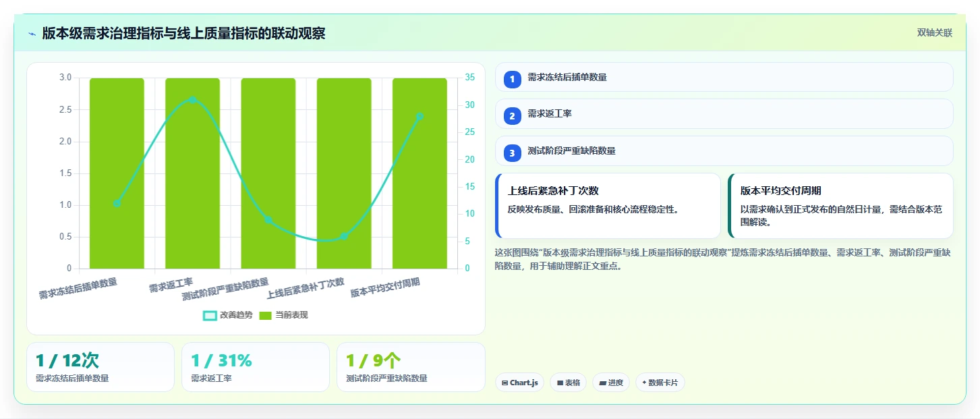Viewport: 980px width, 419px height.
Task: Click the 双轴关联 label in header
Action: click(x=934, y=33)
